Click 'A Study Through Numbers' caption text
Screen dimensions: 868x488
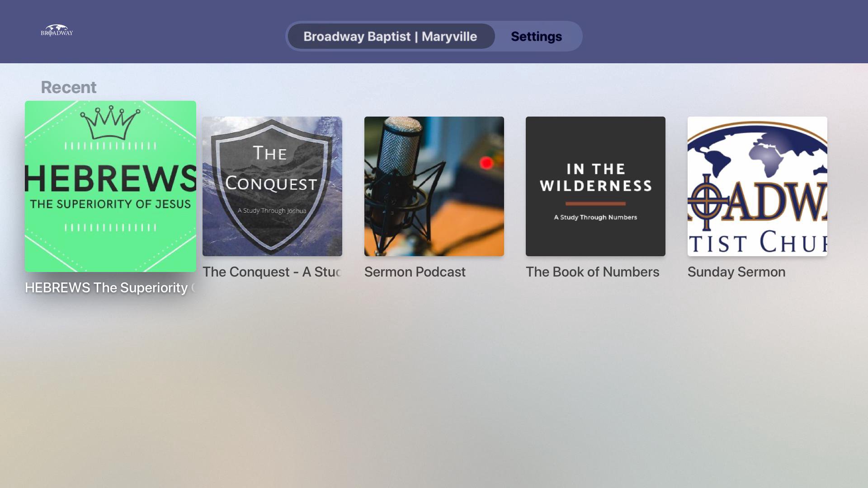coord(595,217)
